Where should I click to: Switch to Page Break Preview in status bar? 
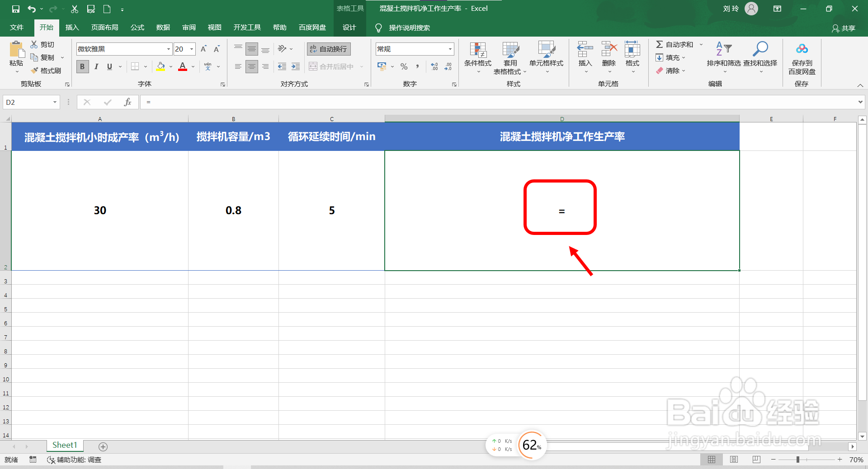pos(756,460)
